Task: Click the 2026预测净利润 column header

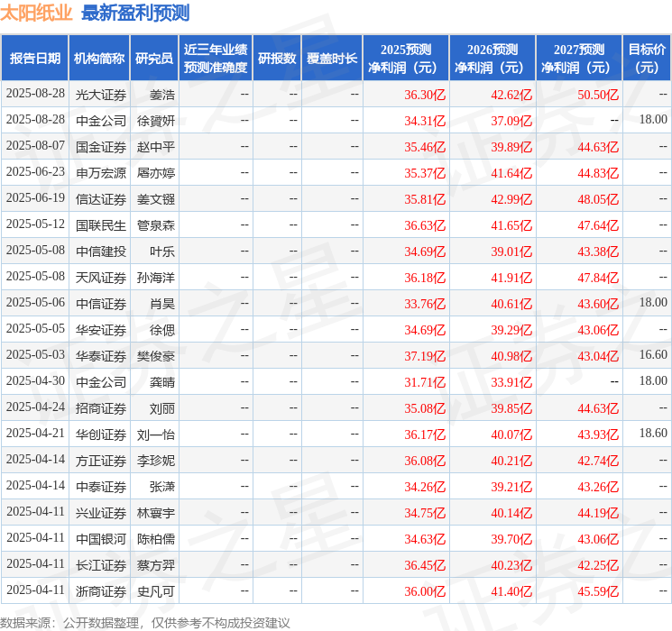Action: [x=492, y=59]
